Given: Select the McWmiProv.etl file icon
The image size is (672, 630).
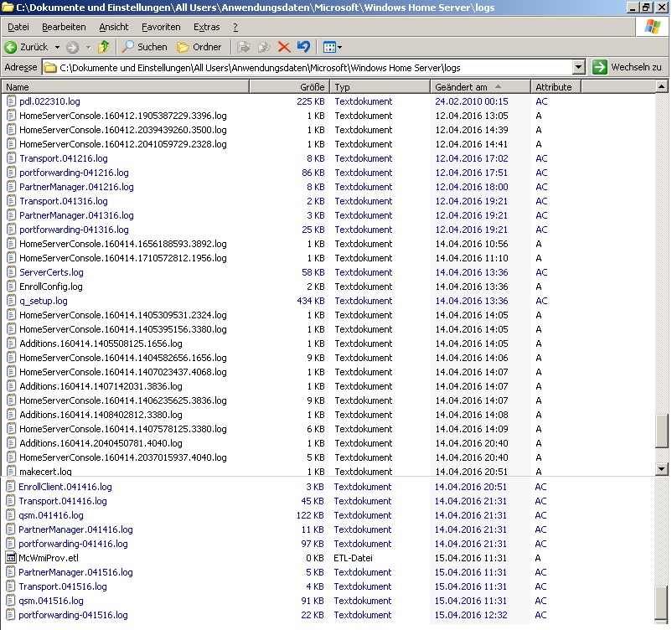Looking at the screenshot, I should click(x=12, y=558).
